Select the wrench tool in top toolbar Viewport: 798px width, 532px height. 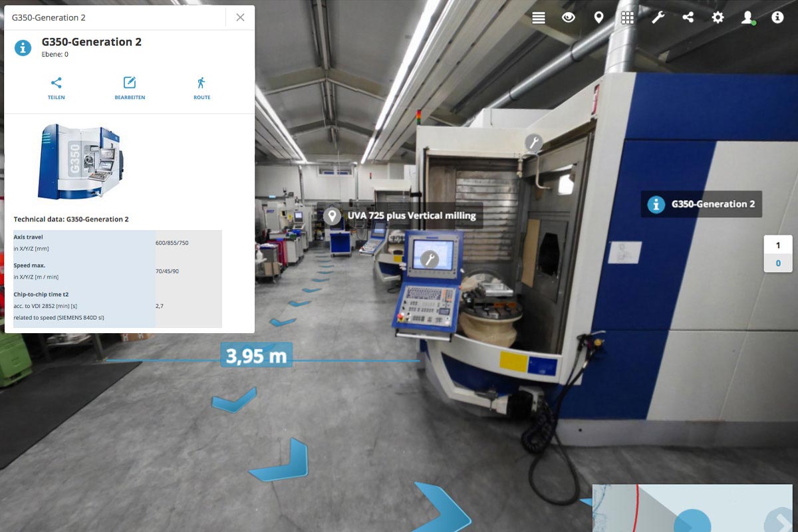point(658,18)
